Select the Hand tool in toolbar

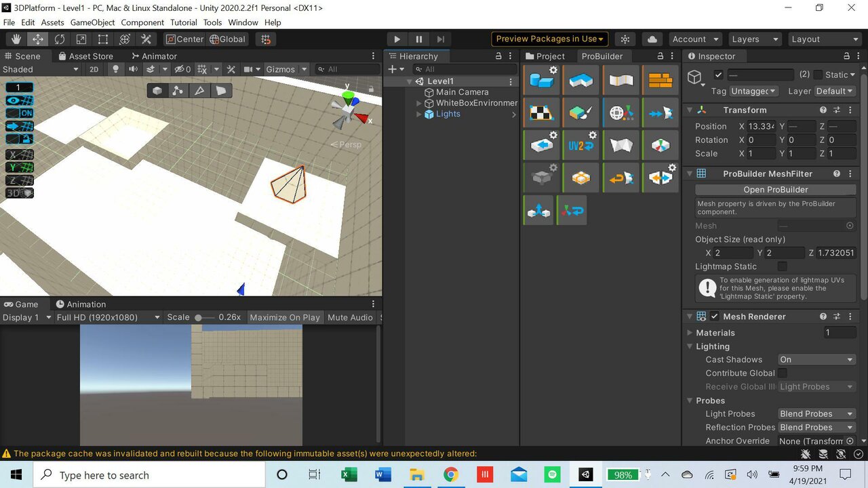16,39
